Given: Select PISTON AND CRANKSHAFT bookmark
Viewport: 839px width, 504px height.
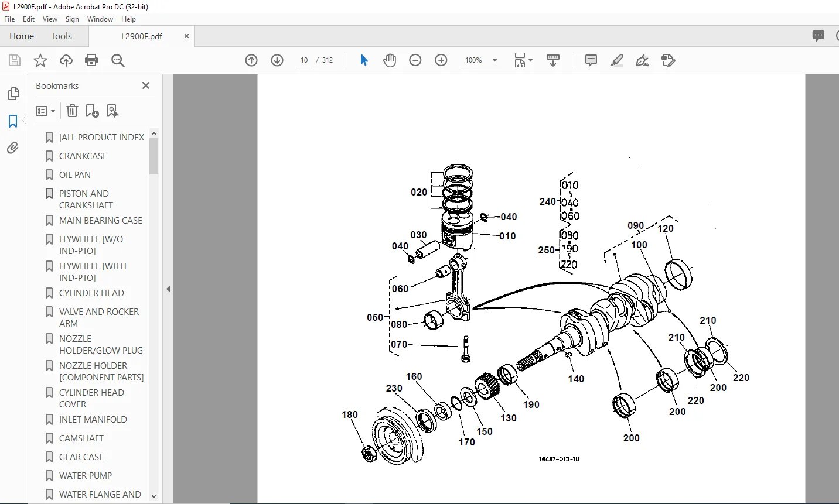Looking at the screenshot, I should 86,199.
